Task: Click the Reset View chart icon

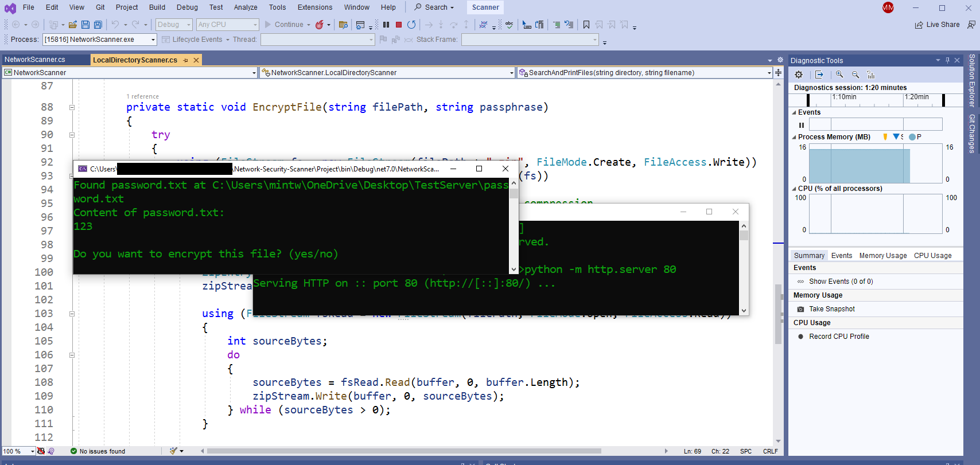Action: [x=871, y=75]
